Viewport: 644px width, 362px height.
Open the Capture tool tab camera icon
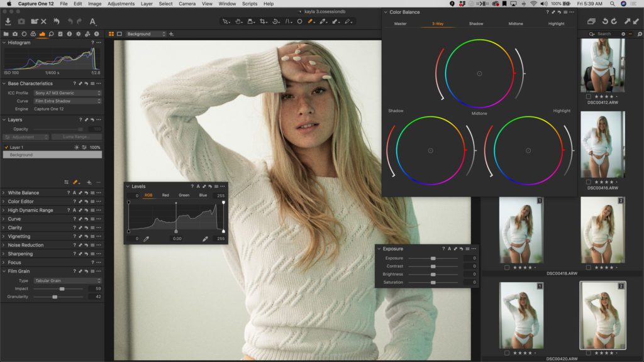point(15,34)
